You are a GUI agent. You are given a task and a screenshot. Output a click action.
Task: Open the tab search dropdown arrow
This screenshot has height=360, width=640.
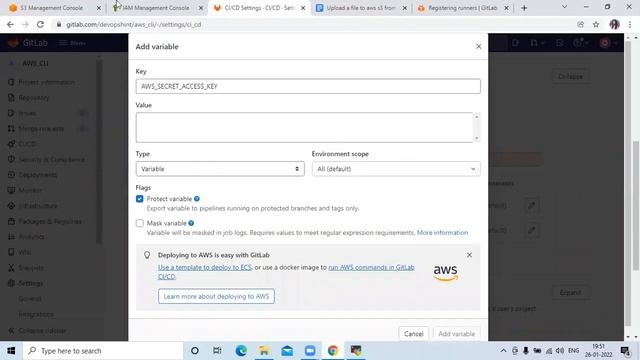pyautogui.click(x=564, y=7)
